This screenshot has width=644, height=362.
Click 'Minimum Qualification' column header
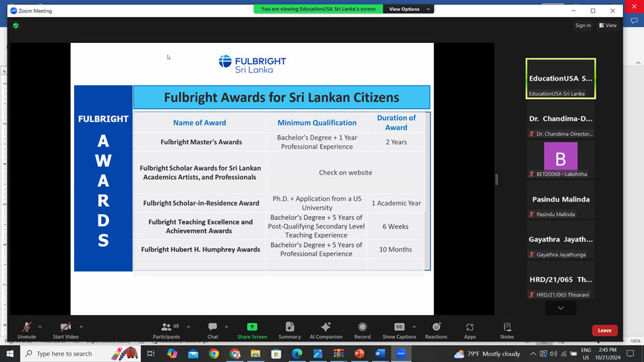[317, 123]
